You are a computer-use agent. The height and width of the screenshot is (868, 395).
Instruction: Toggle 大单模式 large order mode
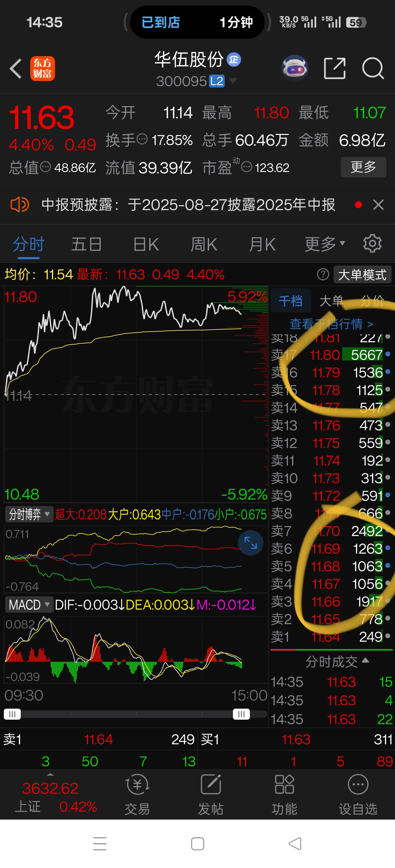(x=362, y=275)
